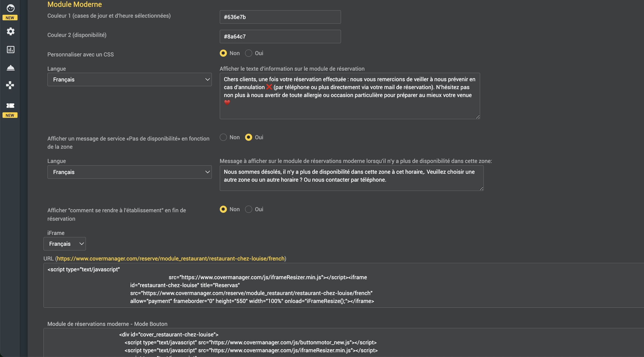Image resolution: width=644 pixels, height=357 pixels.
Task: Open the statistics bar chart icon
Action: 11,50
